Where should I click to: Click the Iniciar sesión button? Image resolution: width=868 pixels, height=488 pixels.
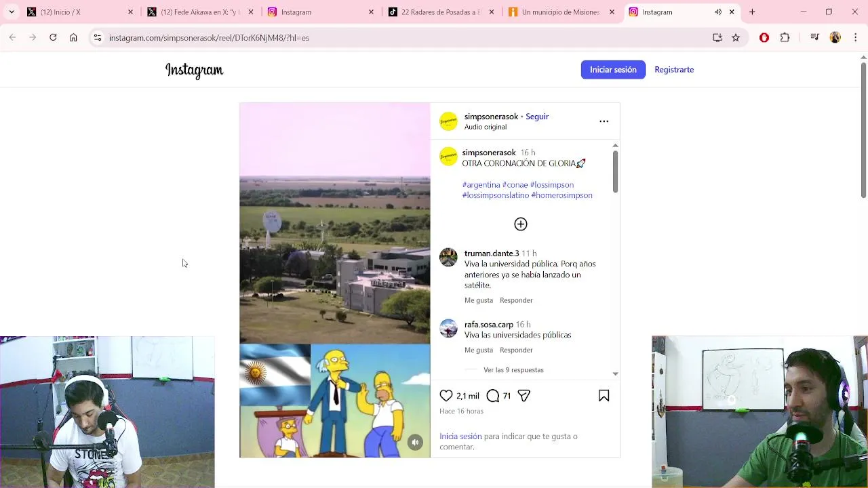pos(613,70)
